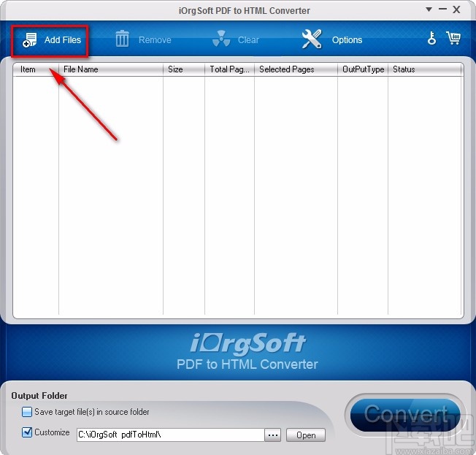Open Options via the wrench icon
Image resolution: width=476 pixels, height=455 pixels.
point(312,39)
